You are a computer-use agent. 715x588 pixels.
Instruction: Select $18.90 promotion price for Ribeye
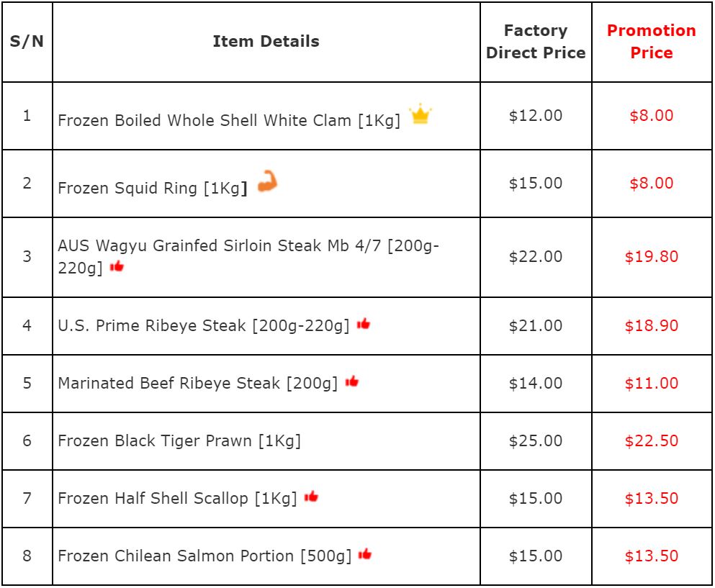pos(651,325)
